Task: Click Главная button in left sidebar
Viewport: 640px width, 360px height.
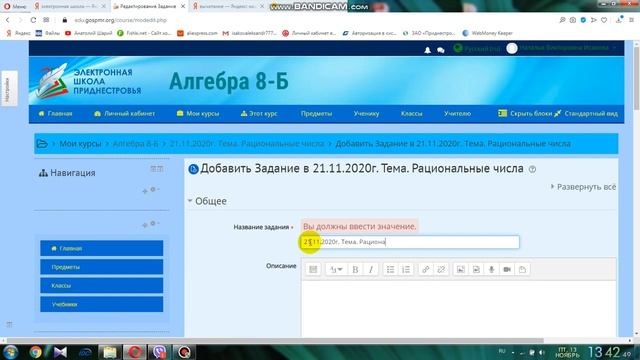Action: [102, 248]
